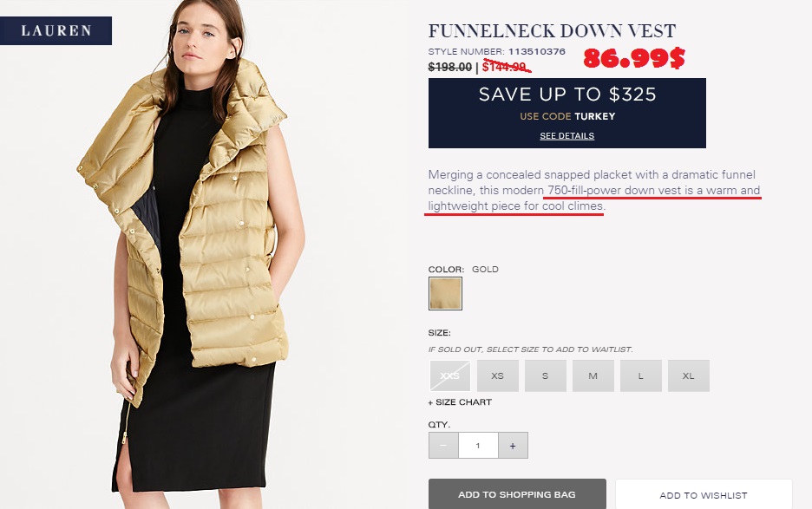Choose size XXS (sold out)
This screenshot has width=812, height=509.
click(x=450, y=376)
